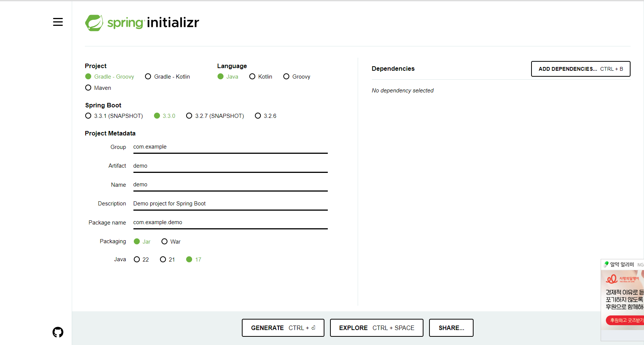
Task: Choose Jar packaging
Action: pos(142,241)
